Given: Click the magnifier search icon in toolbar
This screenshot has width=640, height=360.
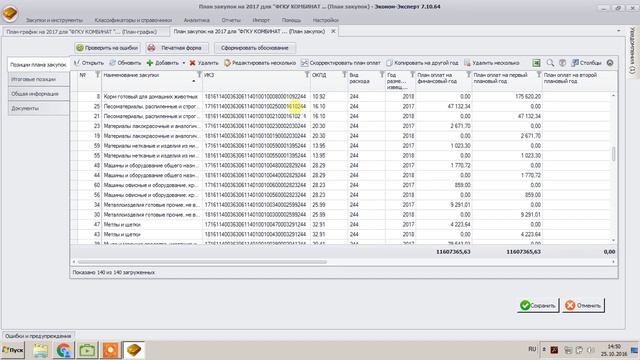Looking at the screenshot, I should coord(550,63).
